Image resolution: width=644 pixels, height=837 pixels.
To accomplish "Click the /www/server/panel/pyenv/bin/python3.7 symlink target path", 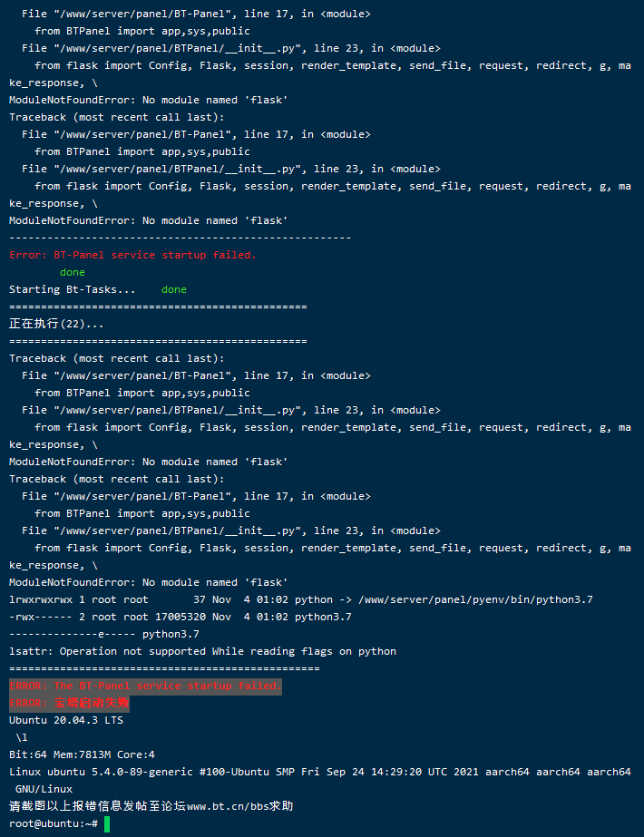I will 476,600.
